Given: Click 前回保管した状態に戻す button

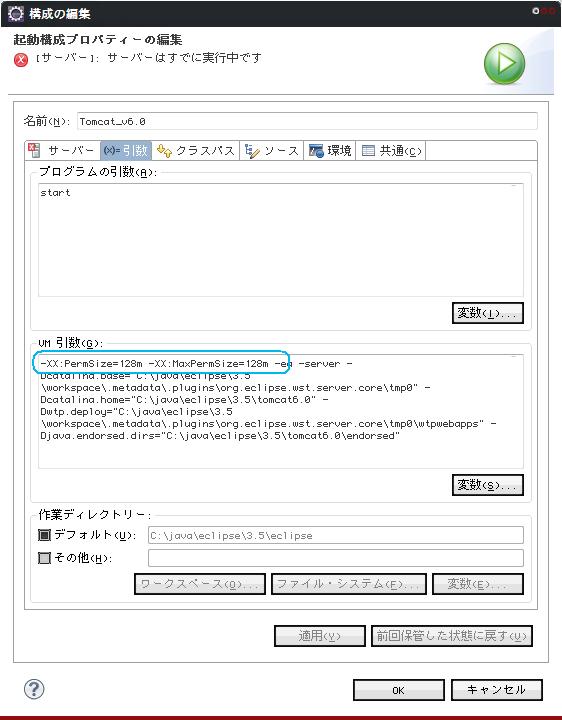Looking at the screenshot, I should pos(452,636).
